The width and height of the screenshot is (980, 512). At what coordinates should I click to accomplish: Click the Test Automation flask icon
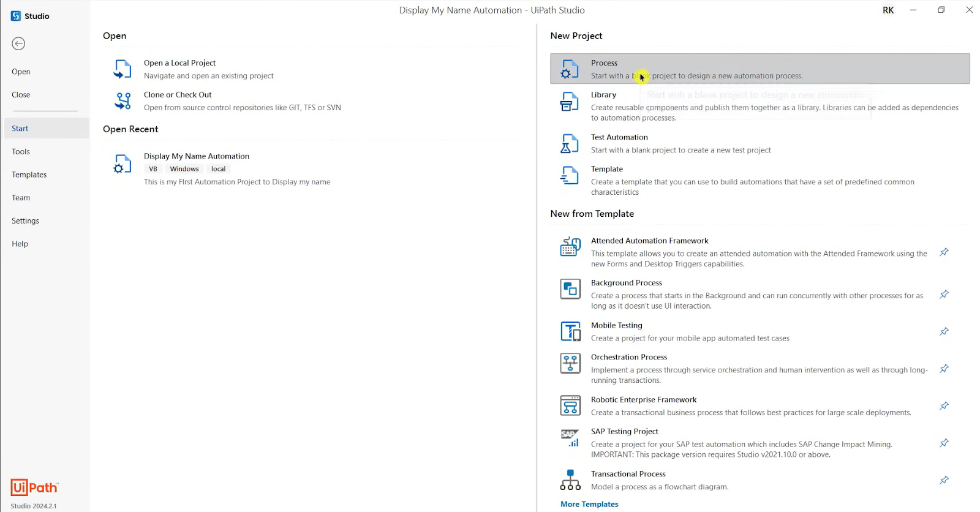click(570, 143)
